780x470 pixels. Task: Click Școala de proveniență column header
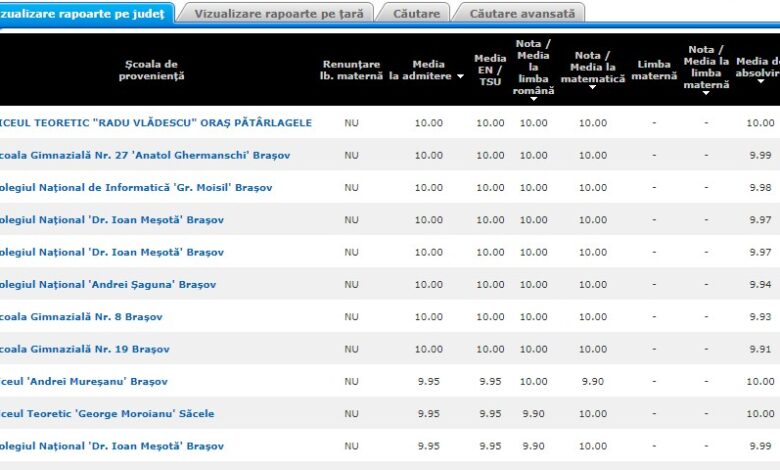[155, 70]
